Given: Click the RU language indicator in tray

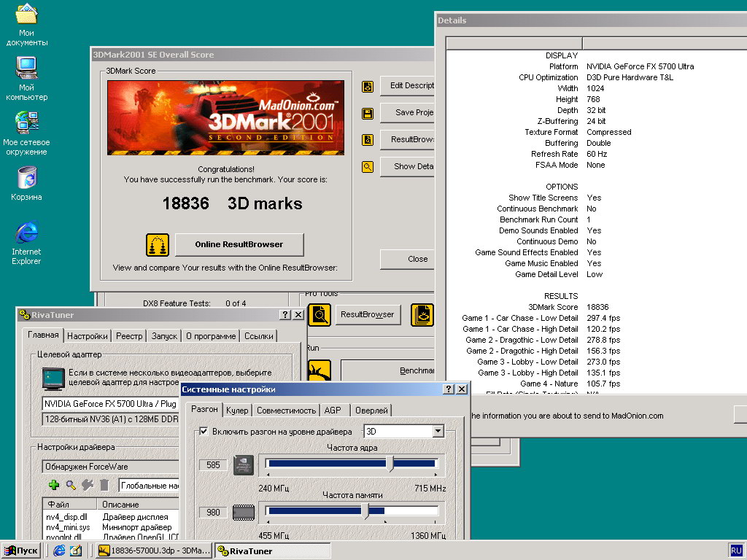Looking at the screenshot, I should click(x=736, y=551).
